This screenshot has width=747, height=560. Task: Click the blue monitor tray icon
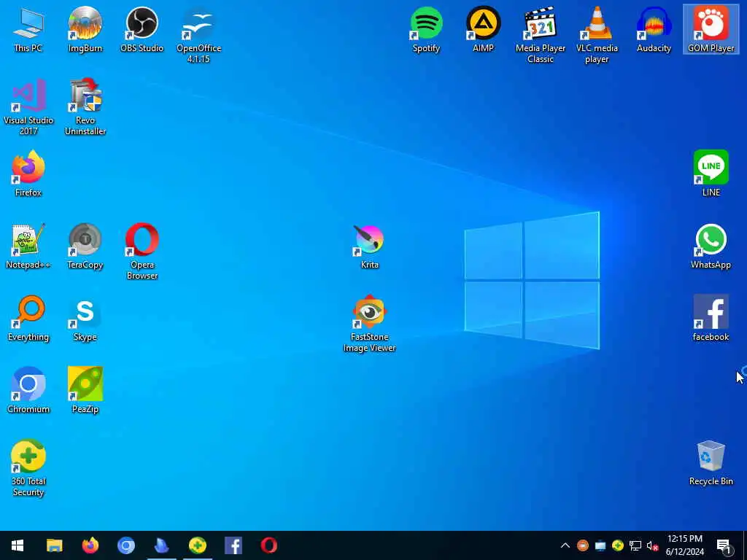[x=600, y=545]
